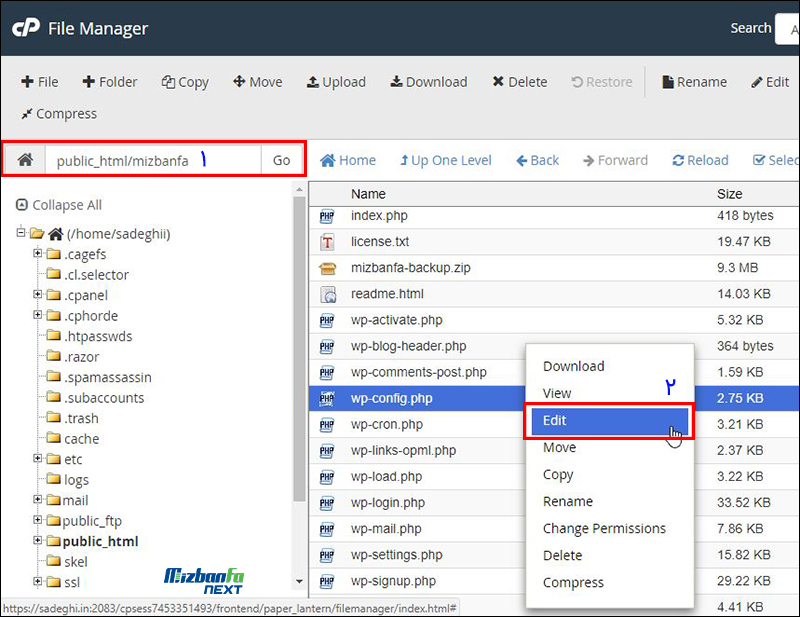Click the folder tree vertical scrollbar
Viewport: 800px width, 617px height.
coord(299,350)
